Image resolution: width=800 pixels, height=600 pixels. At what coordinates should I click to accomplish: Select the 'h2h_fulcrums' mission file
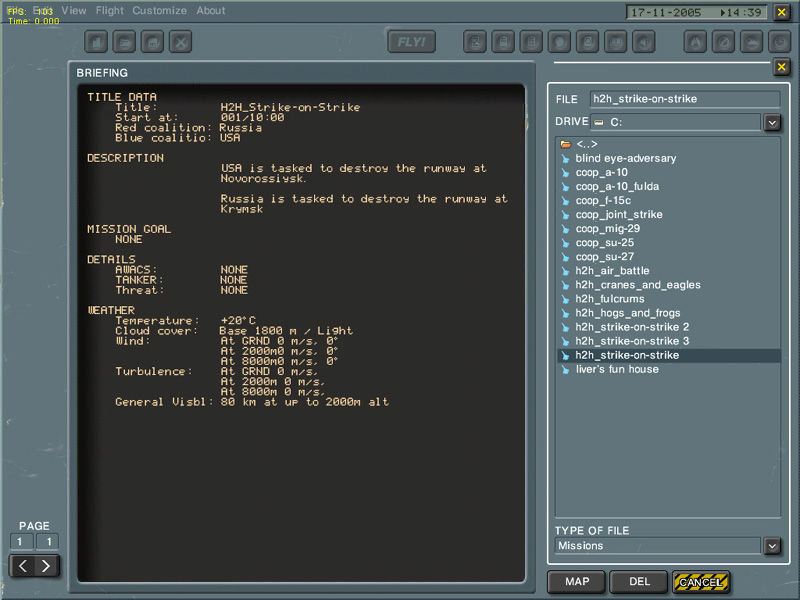(670, 298)
